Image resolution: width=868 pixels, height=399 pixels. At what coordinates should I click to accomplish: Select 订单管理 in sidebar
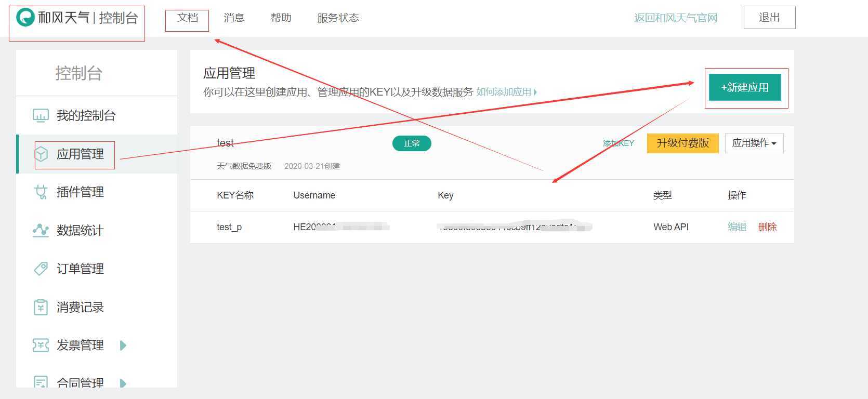coord(97,269)
